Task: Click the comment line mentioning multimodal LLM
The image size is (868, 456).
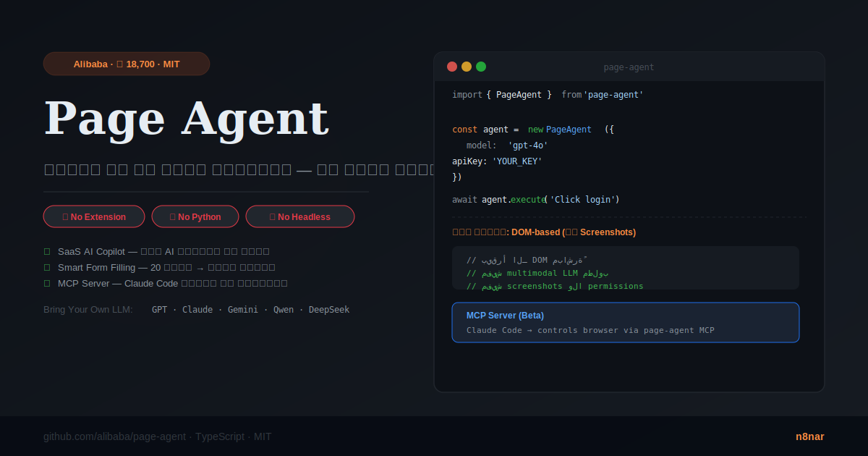Action: [x=537, y=272]
